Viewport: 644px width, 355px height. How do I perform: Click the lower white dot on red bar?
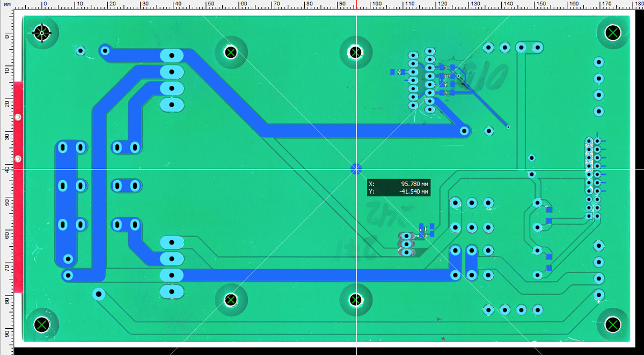(x=18, y=159)
